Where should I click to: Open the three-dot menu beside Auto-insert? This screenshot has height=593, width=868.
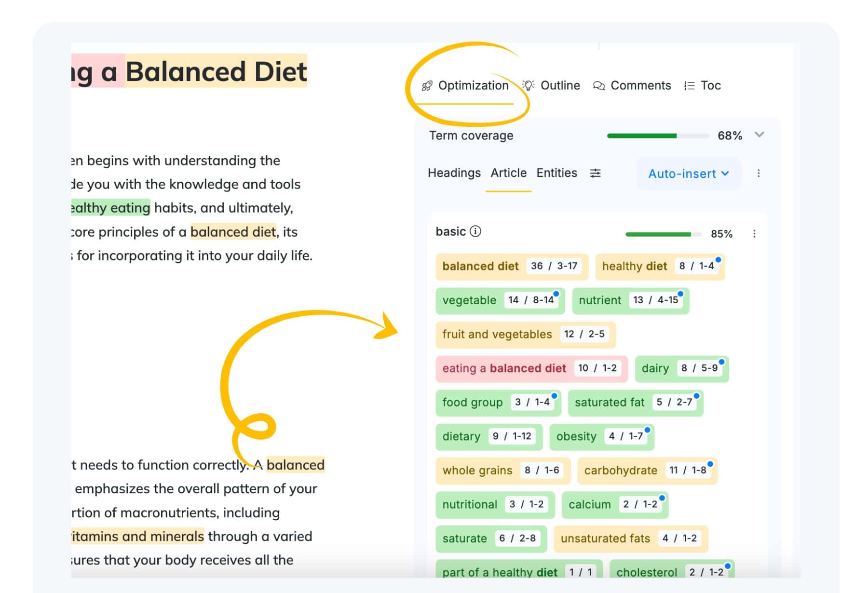[x=759, y=174]
